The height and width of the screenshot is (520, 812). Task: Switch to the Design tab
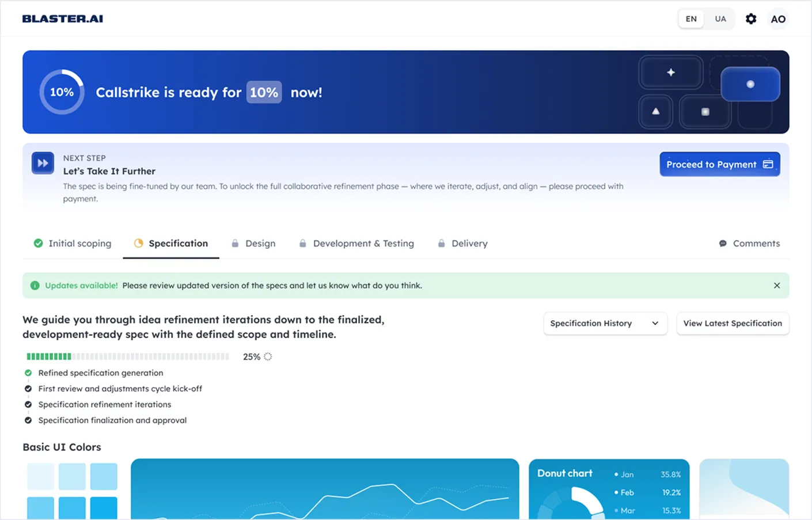click(x=253, y=244)
